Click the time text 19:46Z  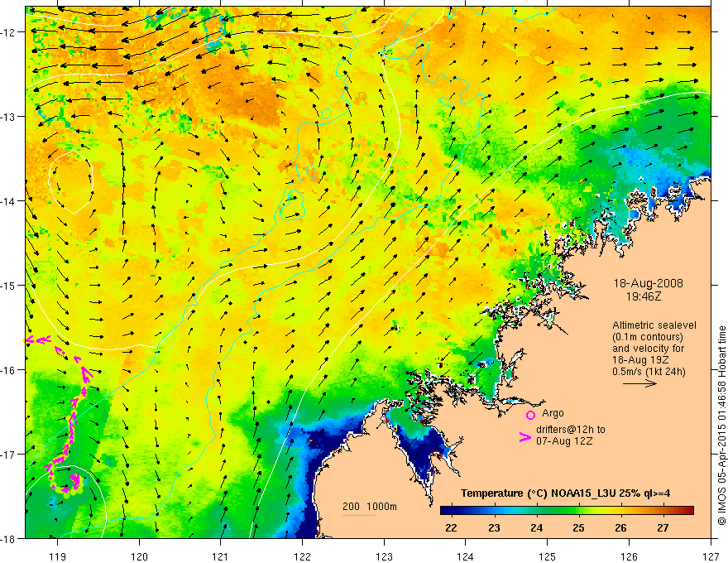pos(644,296)
